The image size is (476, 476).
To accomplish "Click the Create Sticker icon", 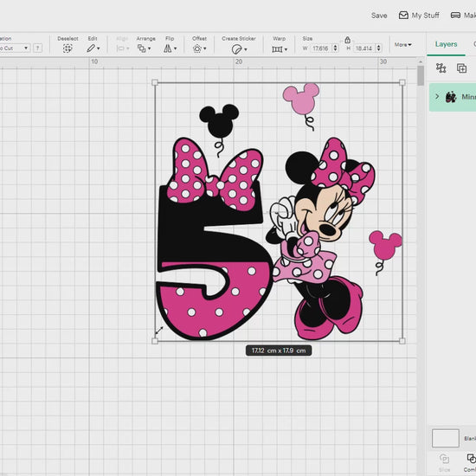I will point(236,48).
